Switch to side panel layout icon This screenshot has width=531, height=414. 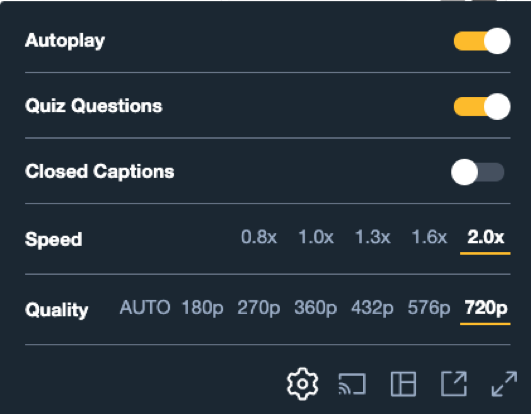[x=403, y=384]
